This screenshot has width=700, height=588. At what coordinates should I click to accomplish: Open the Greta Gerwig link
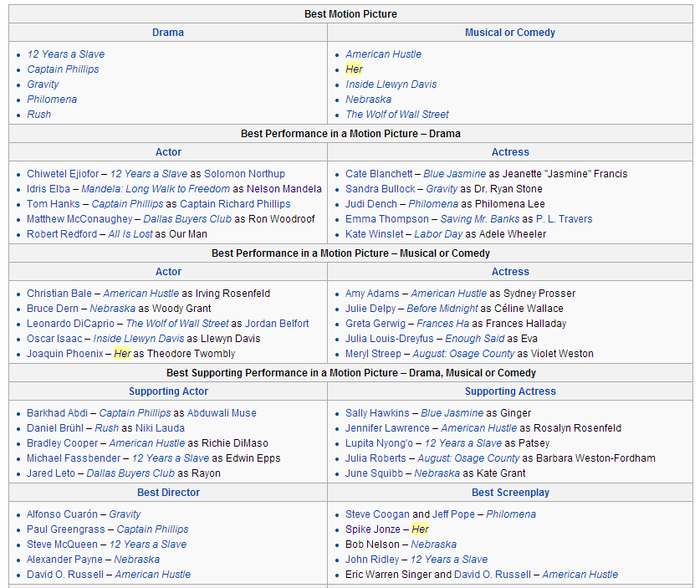tap(376, 325)
